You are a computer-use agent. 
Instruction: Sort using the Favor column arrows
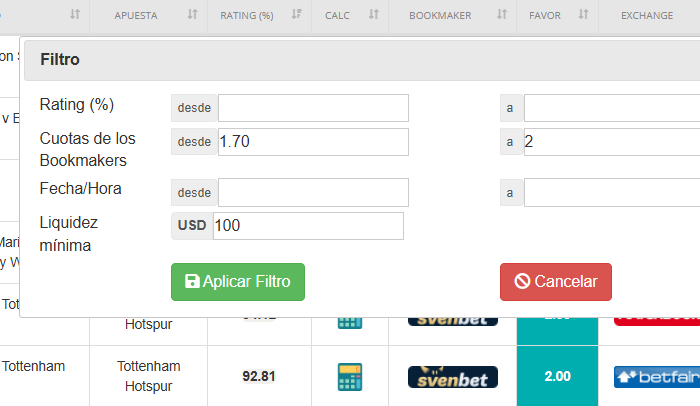578,15
